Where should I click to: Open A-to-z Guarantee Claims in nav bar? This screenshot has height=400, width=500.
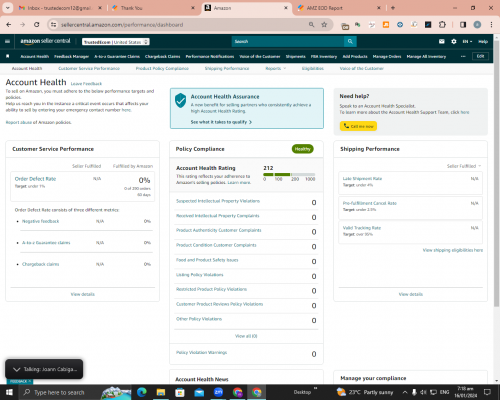(x=117, y=56)
